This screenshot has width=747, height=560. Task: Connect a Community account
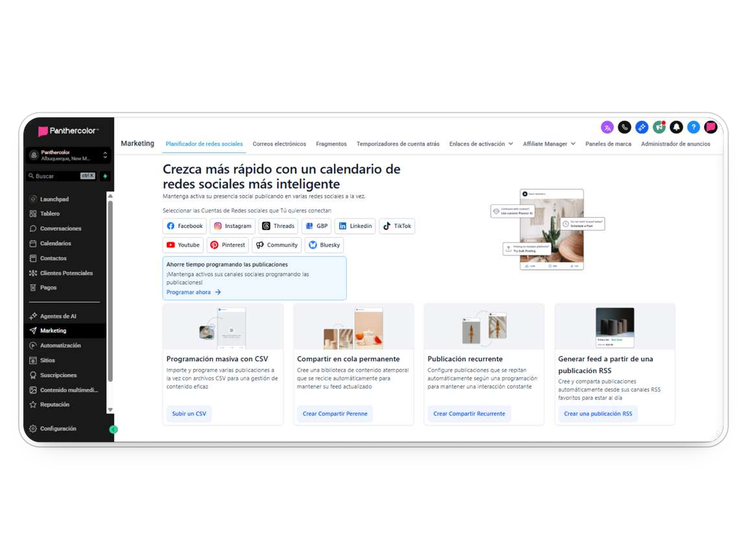click(277, 245)
